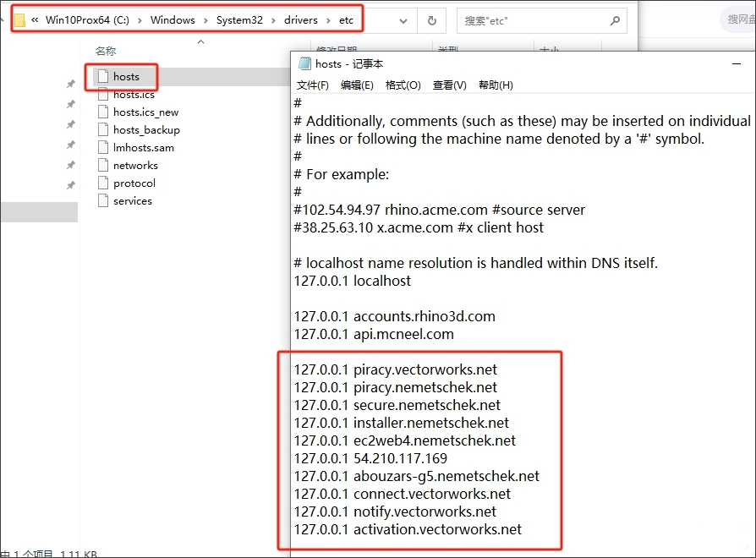The height and width of the screenshot is (558, 756).
Task: Open the 文件(F) menu in Notepad
Action: [x=312, y=85]
